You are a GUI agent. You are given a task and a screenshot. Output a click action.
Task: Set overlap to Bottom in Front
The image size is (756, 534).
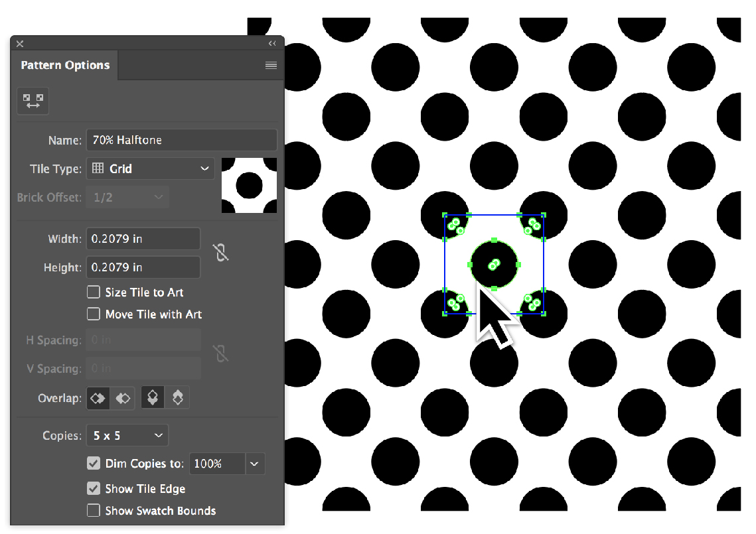(x=177, y=397)
